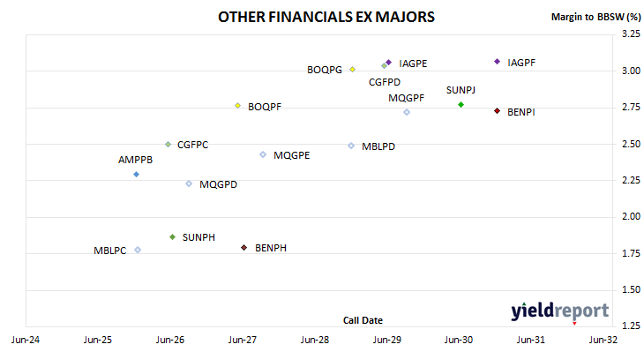Select the MBLPC hollow diamond marker
644x352 pixels.
tap(138, 250)
